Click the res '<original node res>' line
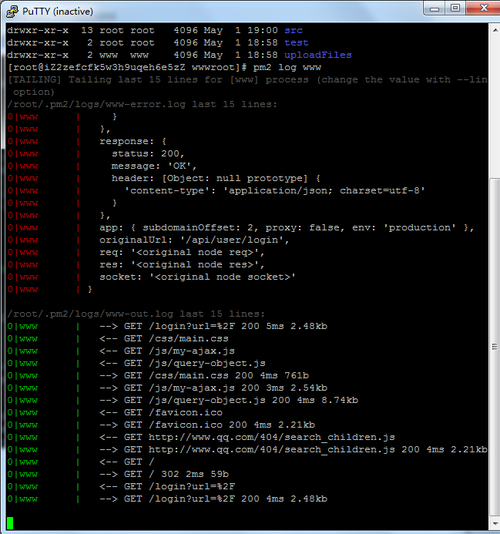500x534 pixels. (x=182, y=265)
